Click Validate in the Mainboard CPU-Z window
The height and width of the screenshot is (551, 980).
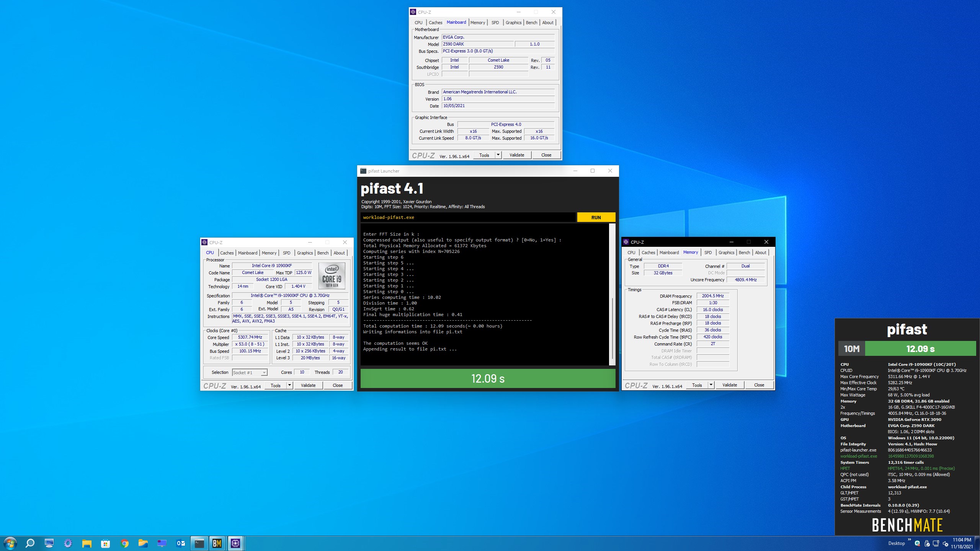coord(516,155)
